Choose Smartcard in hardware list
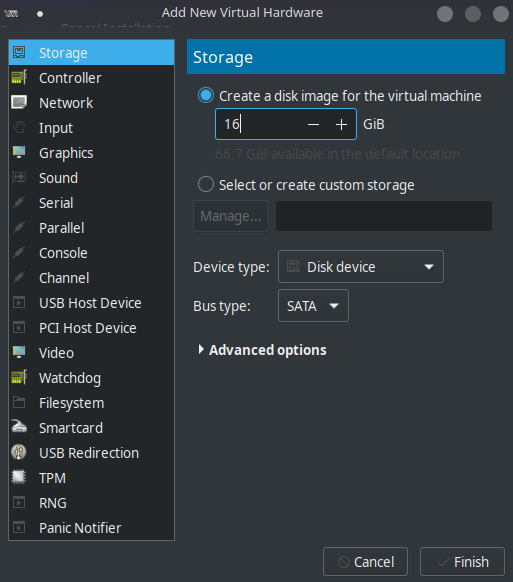Viewport: 513px width, 582px height. [91, 428]
